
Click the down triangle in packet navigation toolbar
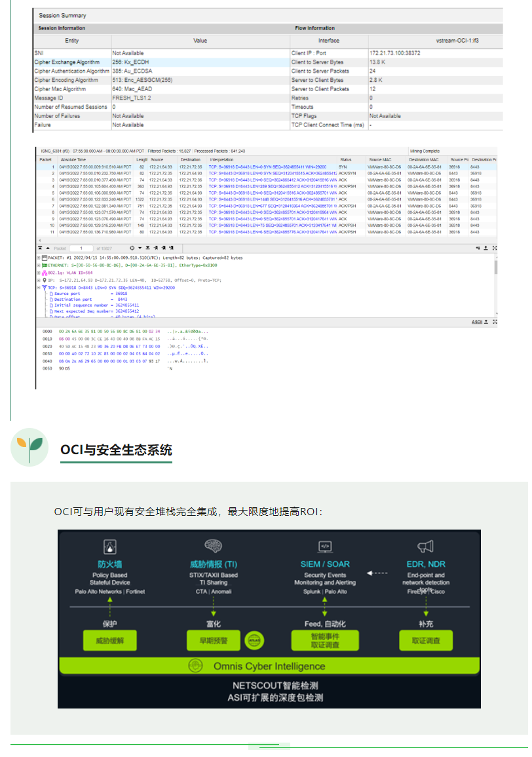140,248
